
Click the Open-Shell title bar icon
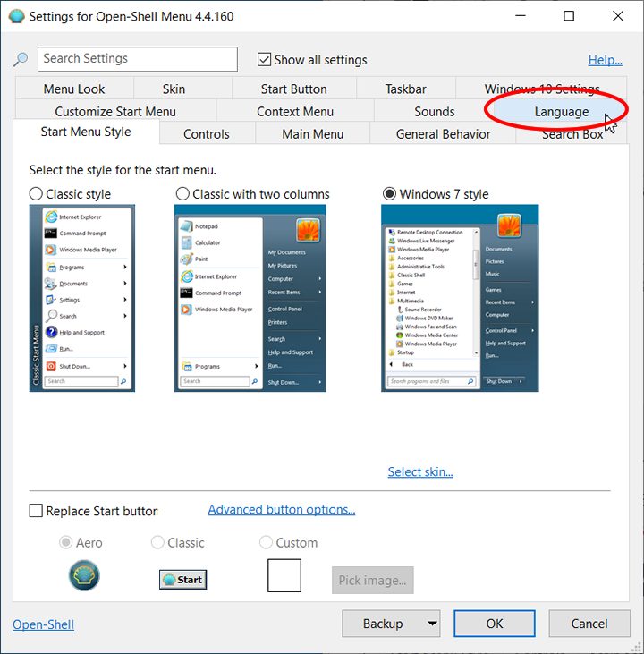click(x=17, y=16)
